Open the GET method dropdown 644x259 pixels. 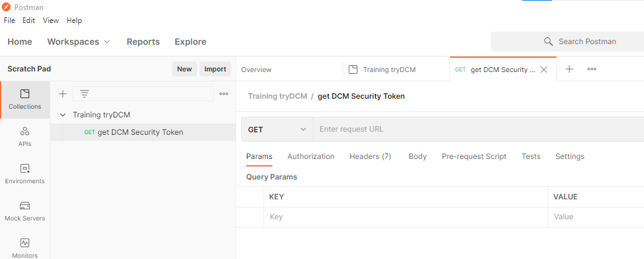click(277, 129)
